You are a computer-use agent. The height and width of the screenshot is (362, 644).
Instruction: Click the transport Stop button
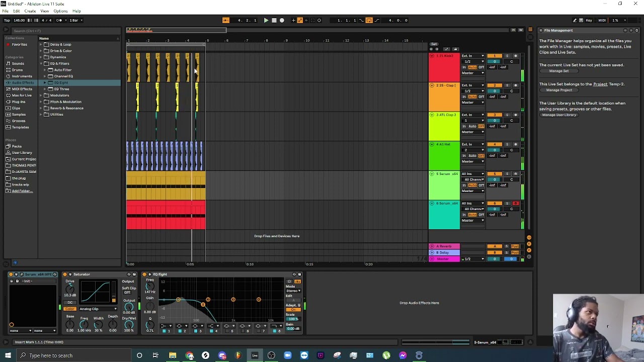click(274, 20)
